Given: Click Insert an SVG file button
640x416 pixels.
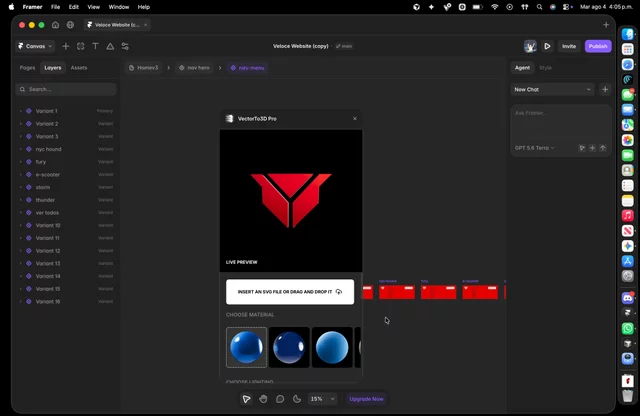Looking at the screenshot, I should (x=290, y=292).
